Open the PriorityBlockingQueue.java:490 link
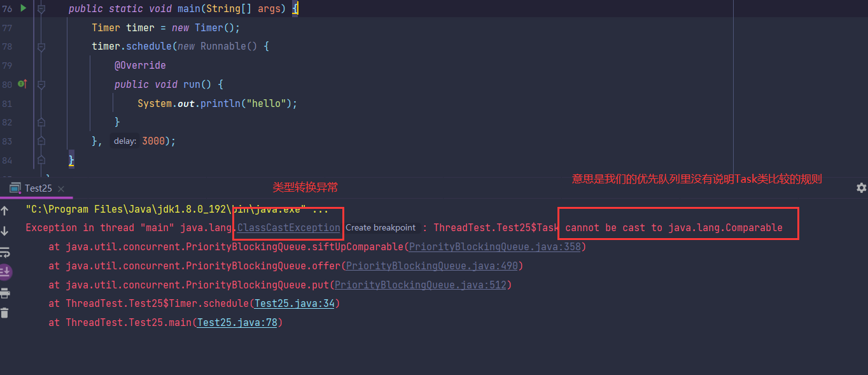 click(x=432, y=265)
